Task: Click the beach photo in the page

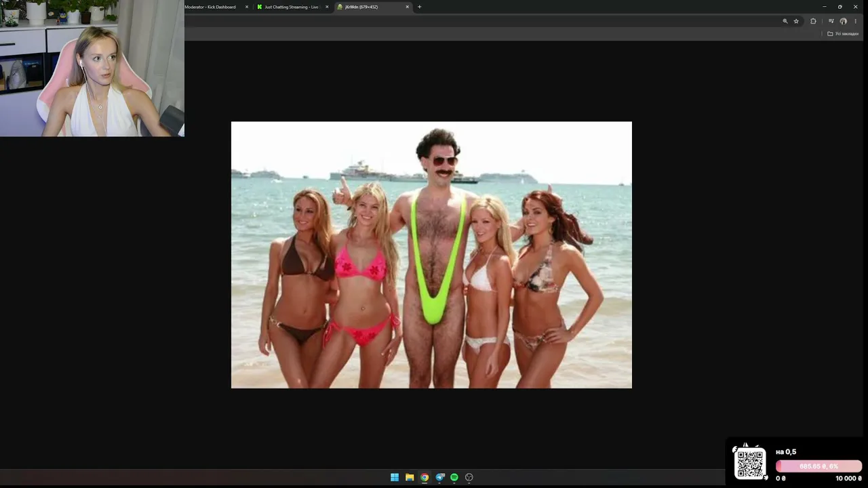Action: pos(431,255)
